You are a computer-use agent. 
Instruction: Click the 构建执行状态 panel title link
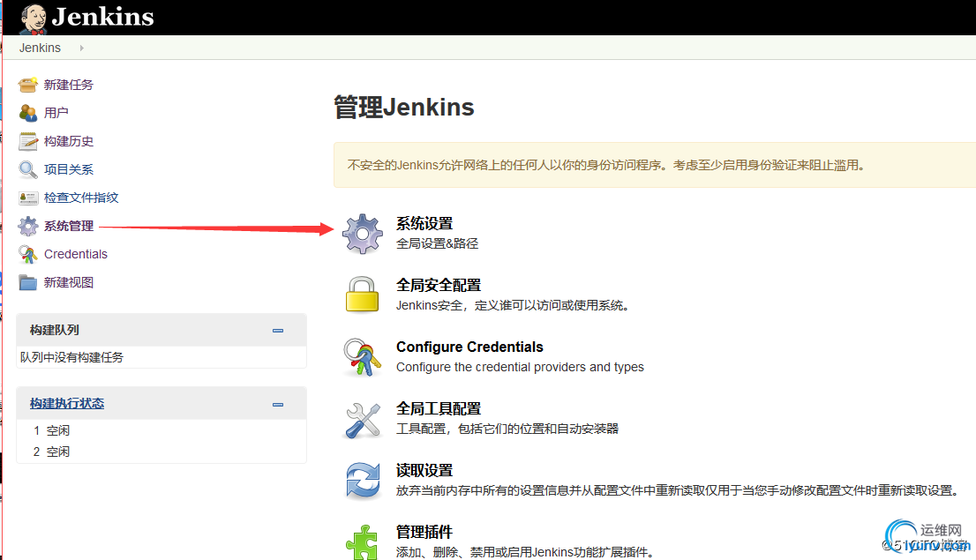click(67, 403)
